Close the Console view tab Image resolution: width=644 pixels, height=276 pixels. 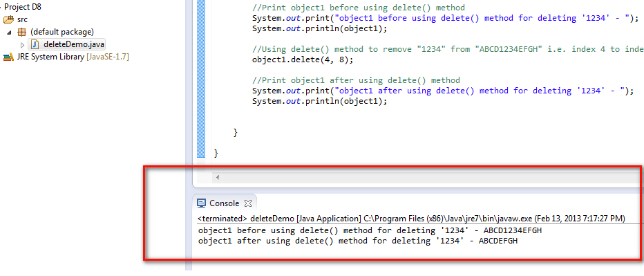coord(247,203)
